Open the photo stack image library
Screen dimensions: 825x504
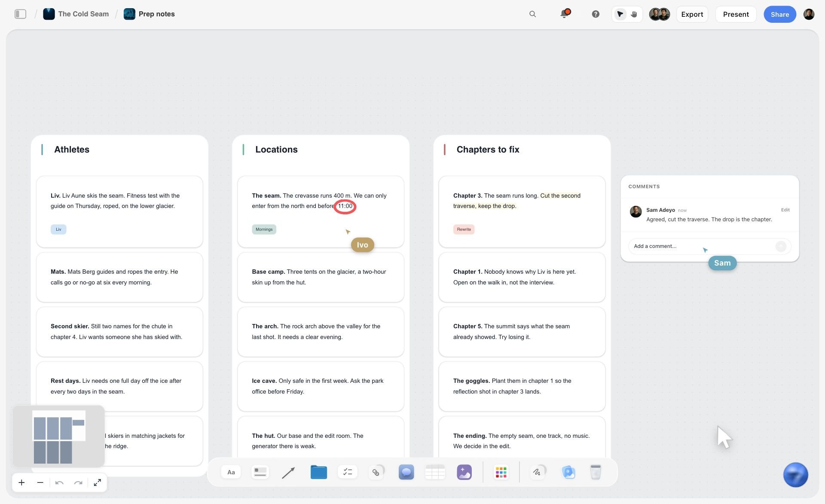pyautogui.click(x=568, y=472)
